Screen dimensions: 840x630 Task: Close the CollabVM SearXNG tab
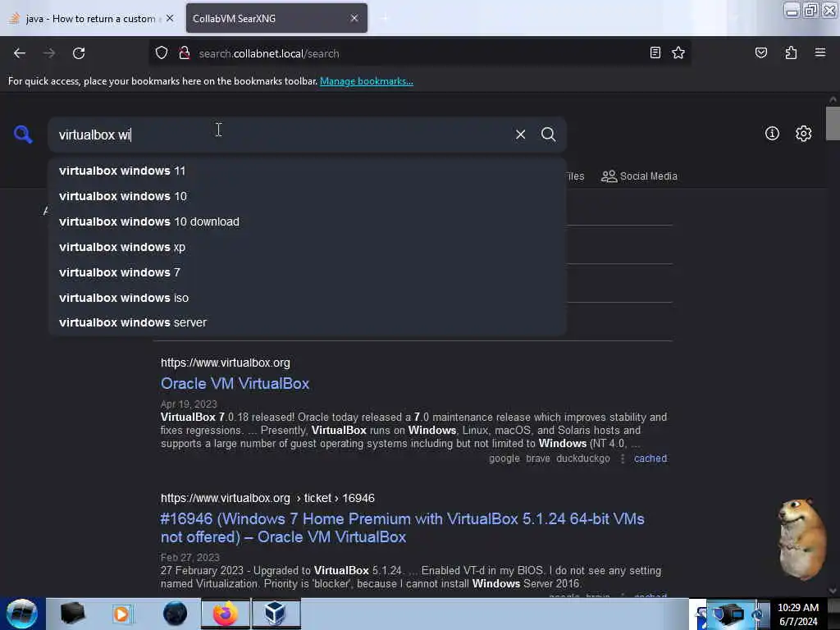click(354, 18)
